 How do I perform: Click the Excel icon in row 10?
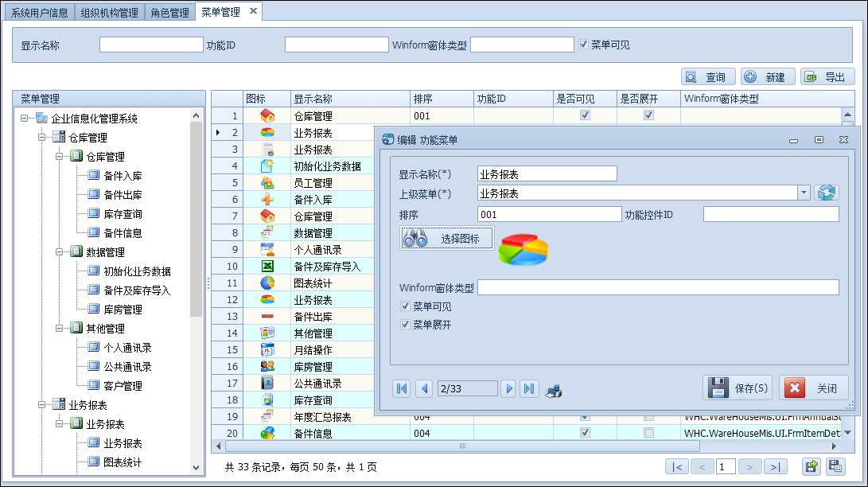click(267, 267)
